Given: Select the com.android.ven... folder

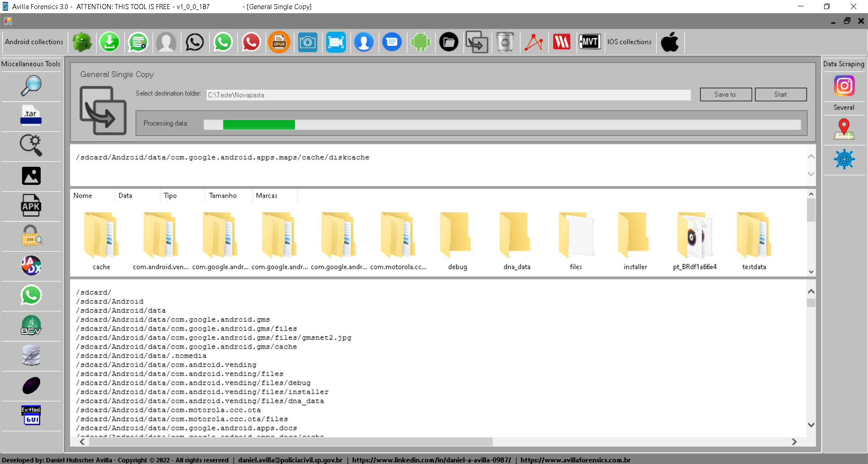Looking at the screenshot, I should tap(160, 241).
